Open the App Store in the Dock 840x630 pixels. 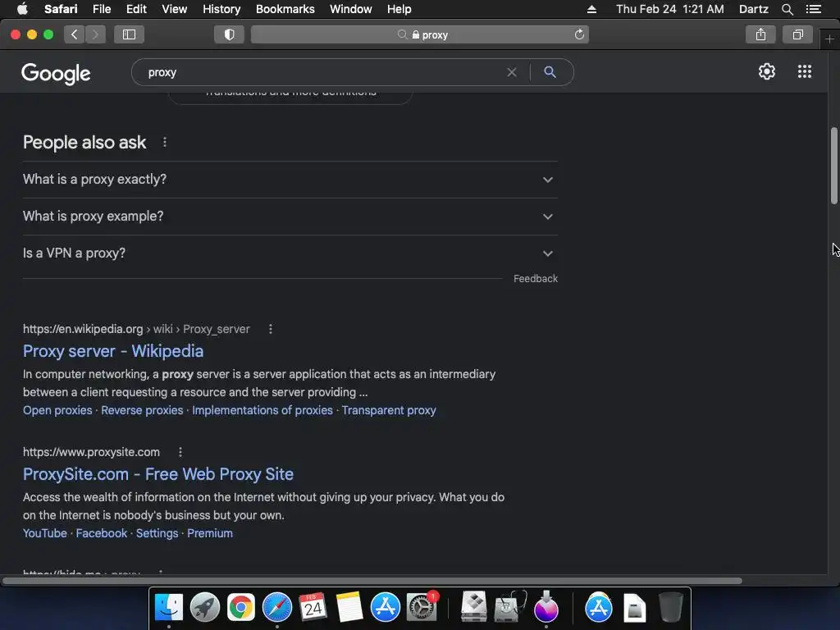(386, 608)
